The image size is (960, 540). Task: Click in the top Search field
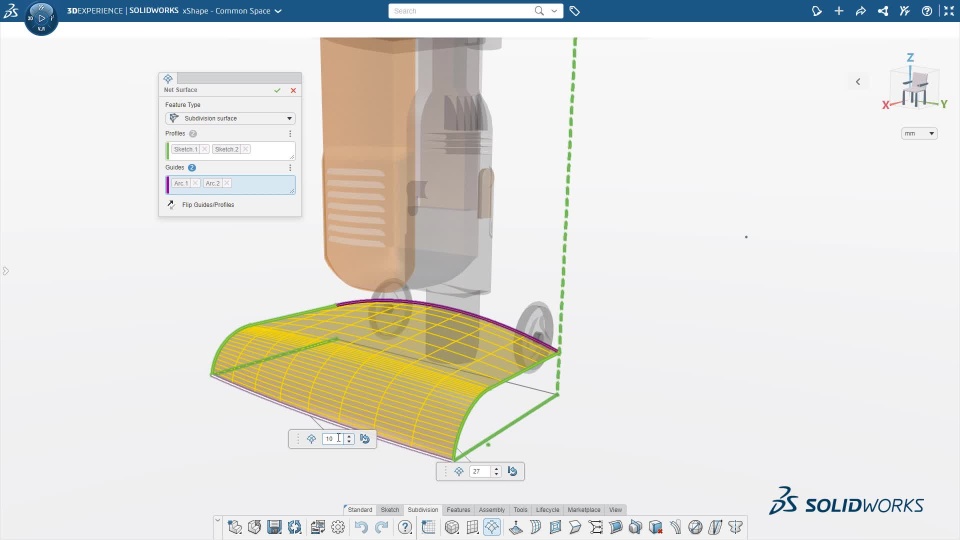coord(460,11)
